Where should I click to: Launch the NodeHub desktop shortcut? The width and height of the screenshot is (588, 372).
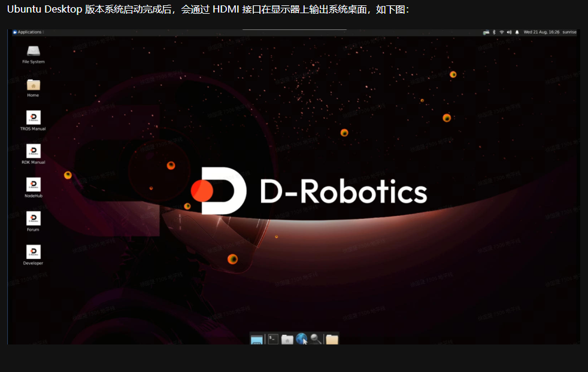pos(33,185)
